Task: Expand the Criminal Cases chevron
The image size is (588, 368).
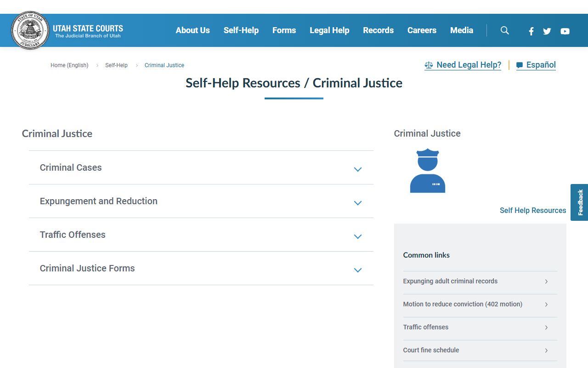Action: coord(358,169)
